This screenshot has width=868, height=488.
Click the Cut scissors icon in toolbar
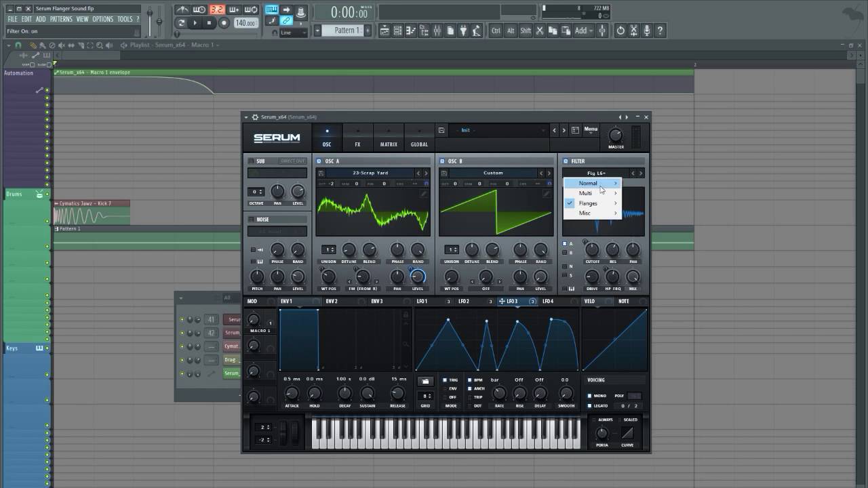click(x=540, y=30)
